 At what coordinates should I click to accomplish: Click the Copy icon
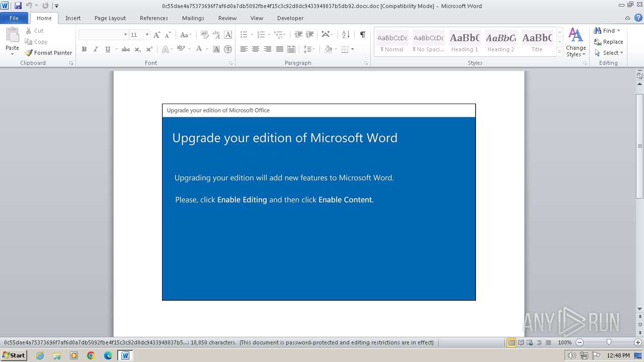pos(29,42)
